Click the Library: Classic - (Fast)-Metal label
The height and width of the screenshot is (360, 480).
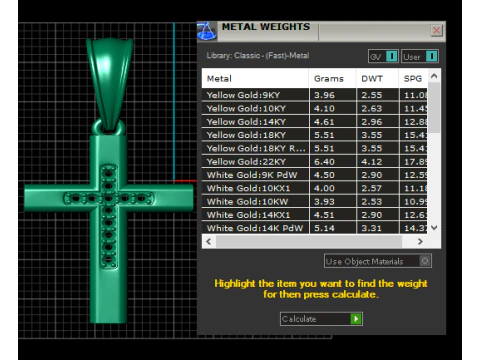pyautogui.click(x=258, y=56)
